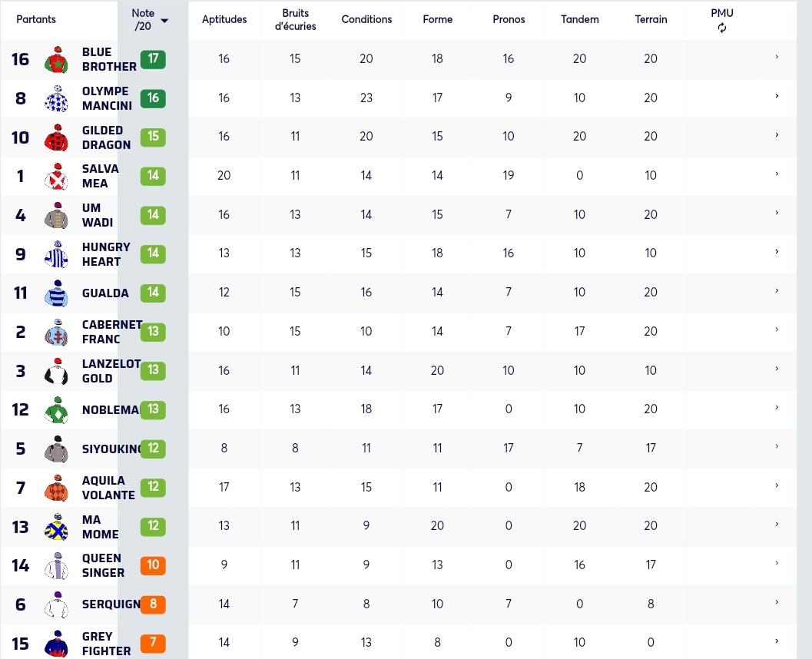Click Salva Mea's red cross silk icon
Viewport: 812px width, 659px height.
pos(56,177)
